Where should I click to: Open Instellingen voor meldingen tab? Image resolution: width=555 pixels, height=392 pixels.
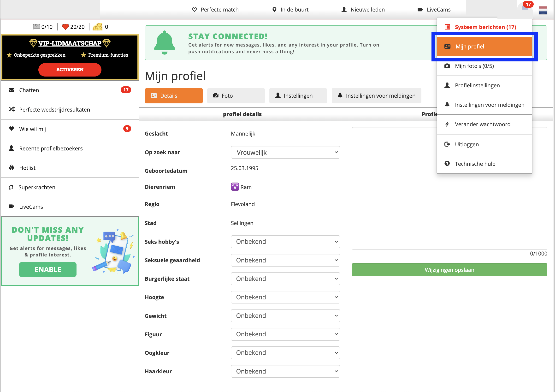pyautogui.click(x=376, y=96)
